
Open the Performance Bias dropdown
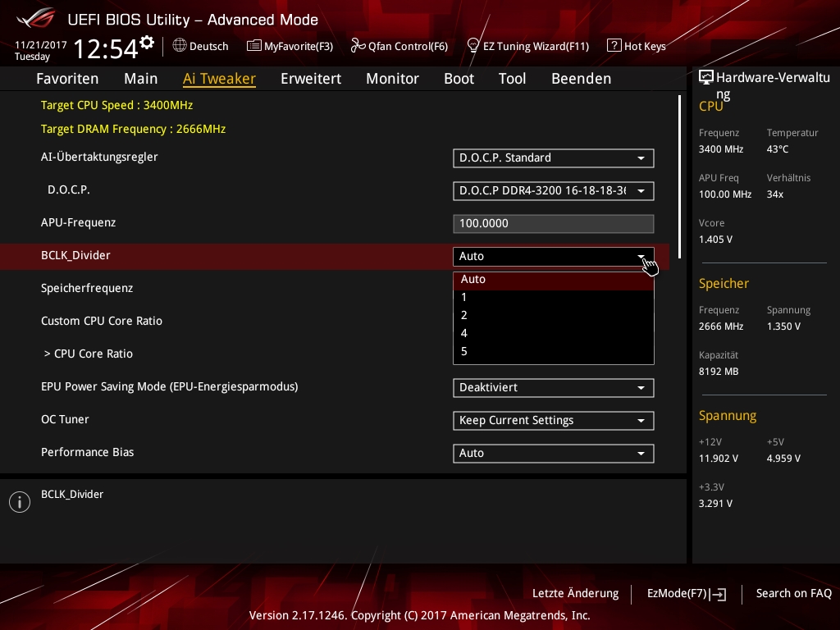[554, 453]
